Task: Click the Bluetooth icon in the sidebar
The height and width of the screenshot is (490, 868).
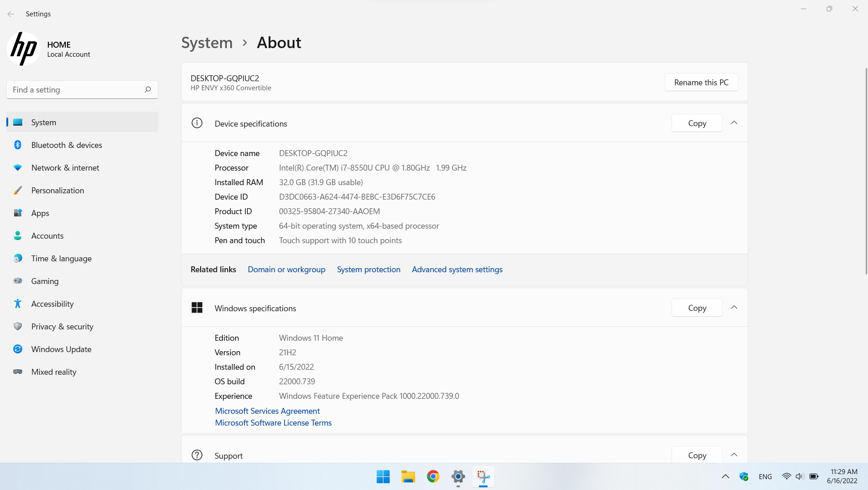Action: [18, 145]
